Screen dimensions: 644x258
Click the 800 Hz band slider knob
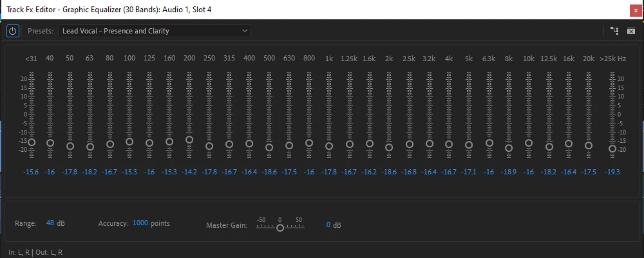click(x=309, y=143)
